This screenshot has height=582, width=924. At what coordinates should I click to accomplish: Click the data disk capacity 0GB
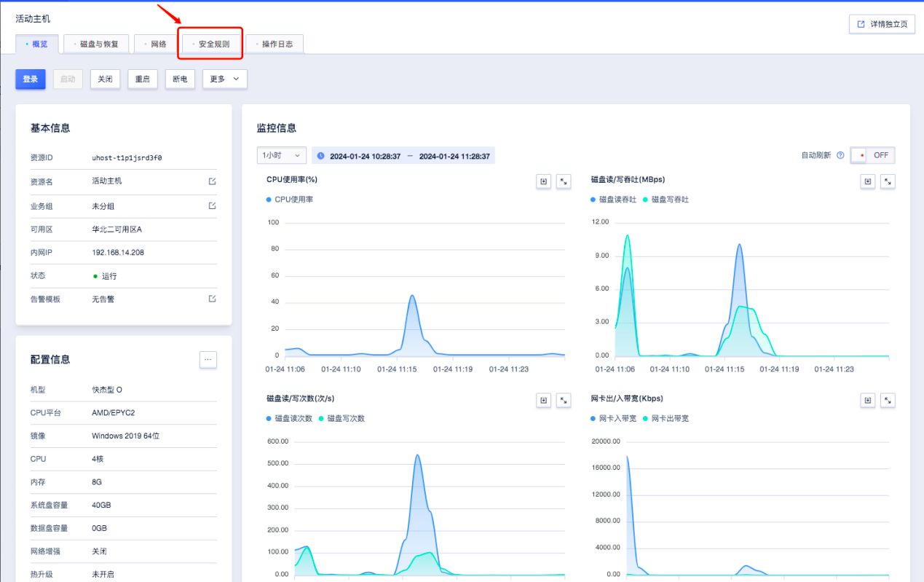point(100,528)
